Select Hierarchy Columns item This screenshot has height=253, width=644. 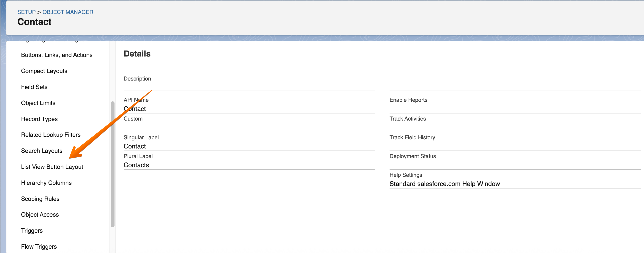[x=46, y=183]
